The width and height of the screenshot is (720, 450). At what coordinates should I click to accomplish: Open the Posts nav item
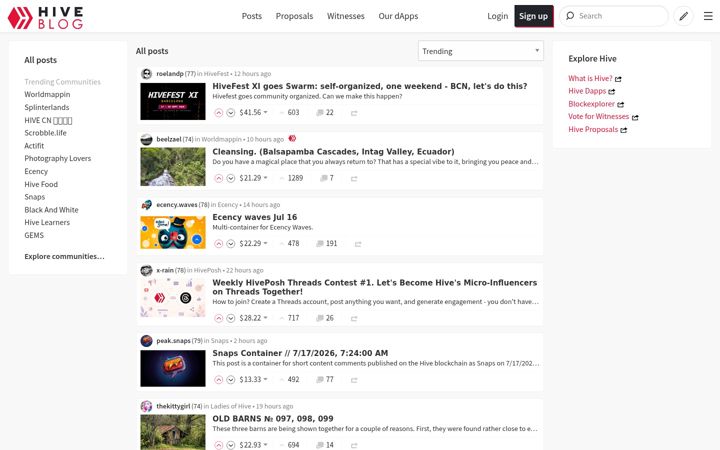[252, 16]
